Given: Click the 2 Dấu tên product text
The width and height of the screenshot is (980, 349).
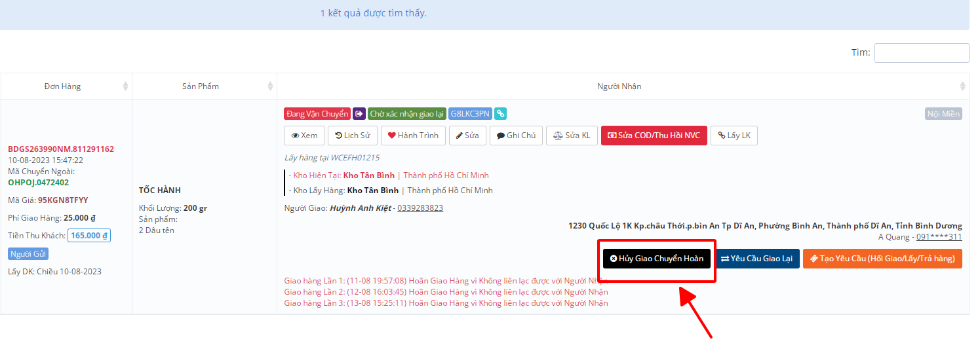Looking at the screenshot, I should tap(157, 230).
